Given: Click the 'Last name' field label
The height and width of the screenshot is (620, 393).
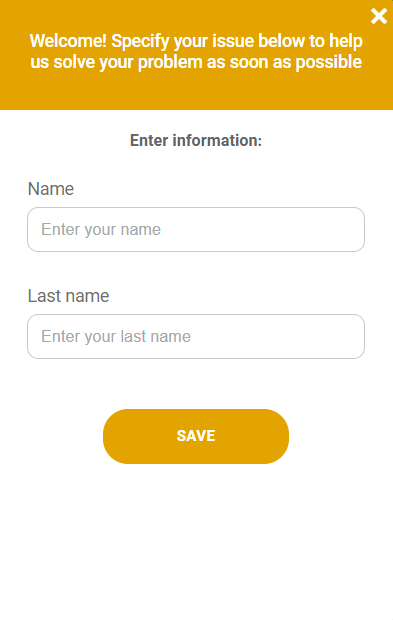Looking at the screenshot, I should coord(68,296).
